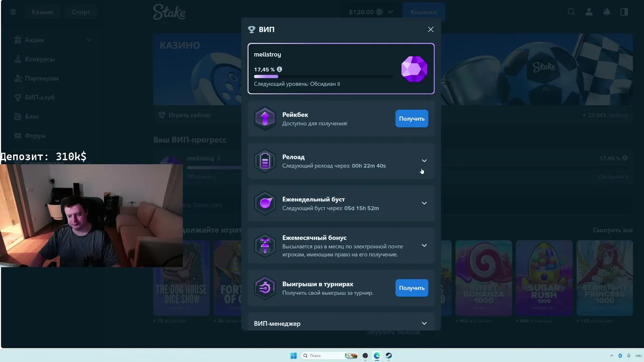Click the Форум chat icon
Image resolution: width=644 pixels, height=362 pixels.
pos(18,136)
